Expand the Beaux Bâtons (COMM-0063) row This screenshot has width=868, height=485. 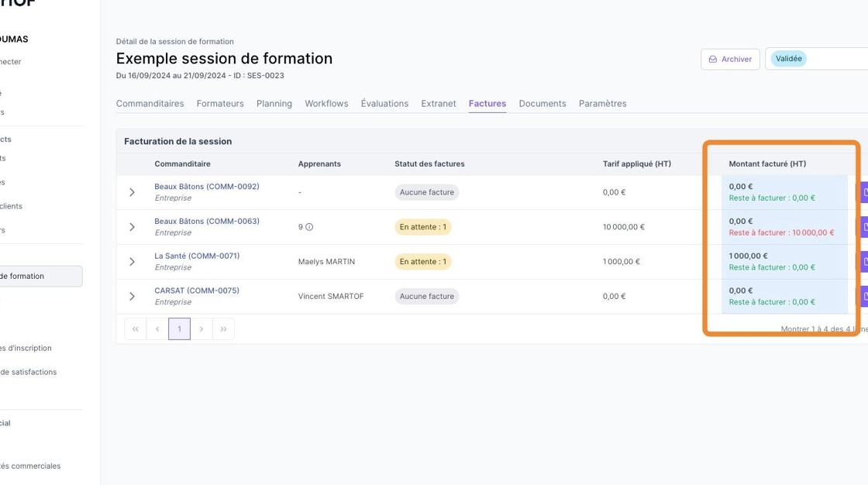132,227
